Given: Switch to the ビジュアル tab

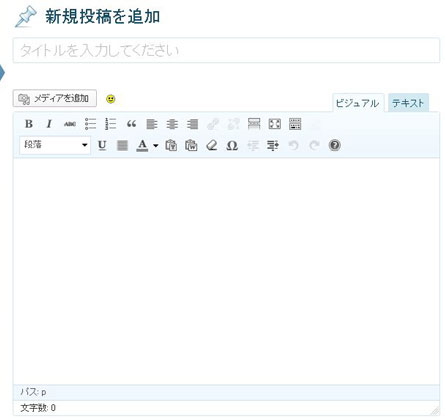Looking at the screenshot, I should click(357, 103).
